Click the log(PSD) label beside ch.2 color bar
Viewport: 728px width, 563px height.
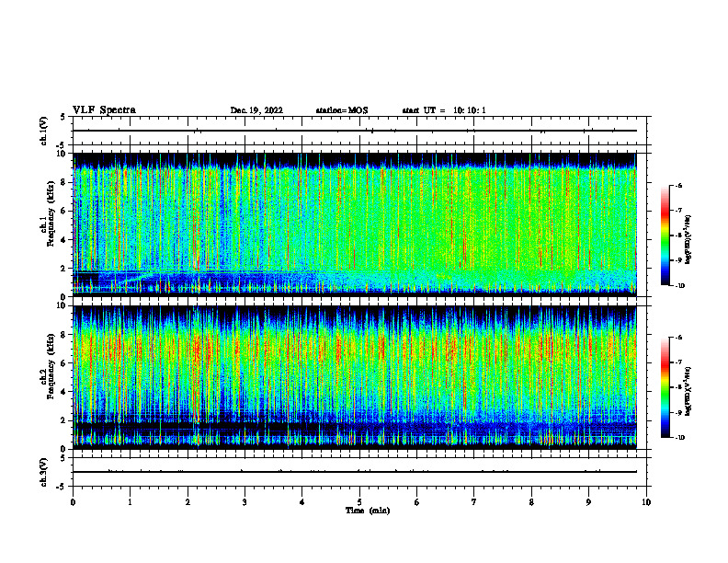688,392
